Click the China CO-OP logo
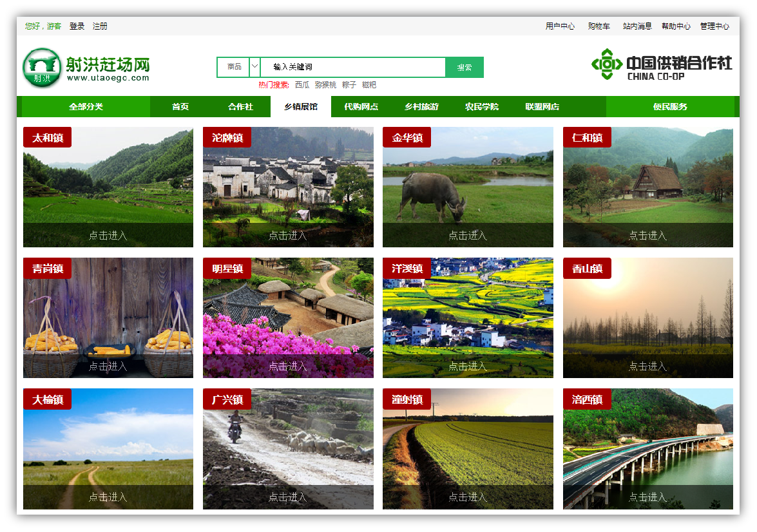Viewport: 757px width, 532px height. (x=662, y=65)
